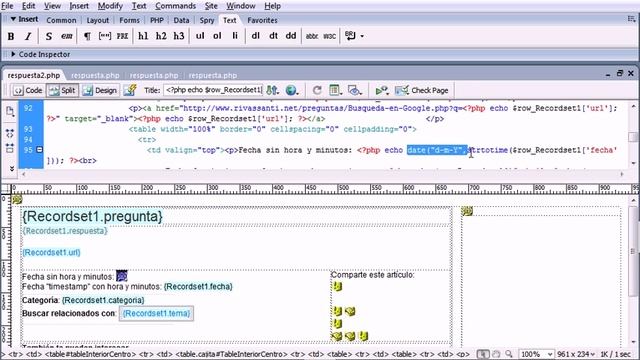
Task: Insert Acronym (W3C) tag
Action: click(329, 36)
